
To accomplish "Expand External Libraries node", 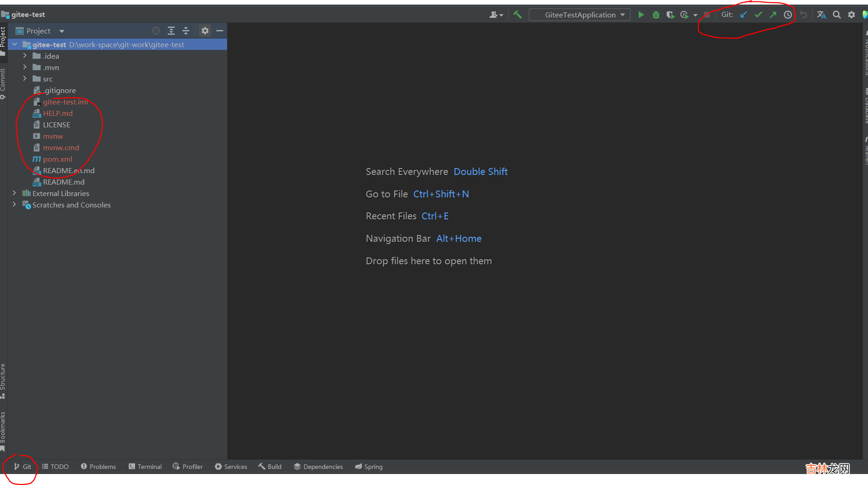I will (x=14, y=193).
